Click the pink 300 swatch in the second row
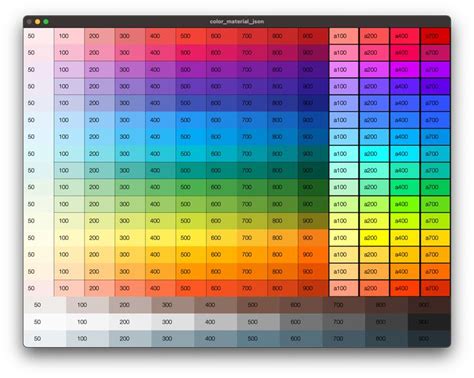The height and width of the screenshot is (378, 474). 130,53
